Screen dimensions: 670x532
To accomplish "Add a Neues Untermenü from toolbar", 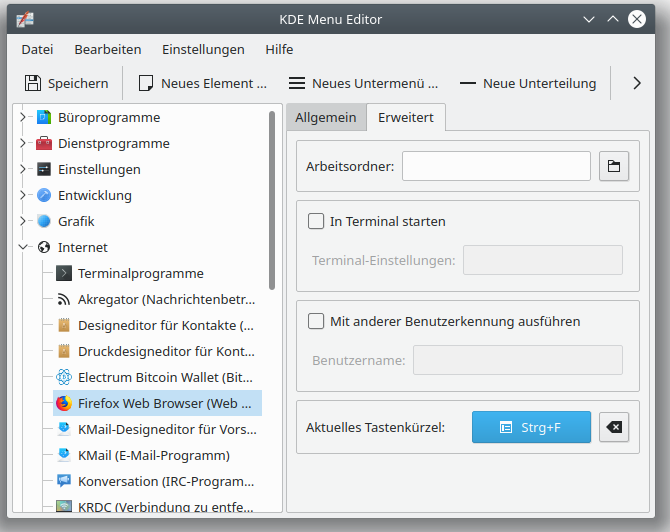I will tap(363, 83).
